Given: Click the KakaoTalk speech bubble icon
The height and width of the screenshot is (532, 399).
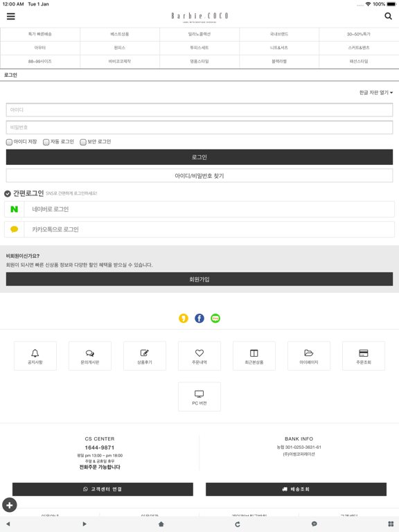Looking at the screenshot, I should [15, 229].
